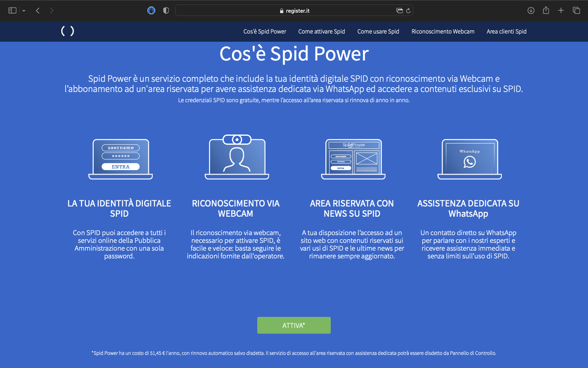
Task: Reload the register.it page
Action: pyautogui.click(x=409, y=10)
